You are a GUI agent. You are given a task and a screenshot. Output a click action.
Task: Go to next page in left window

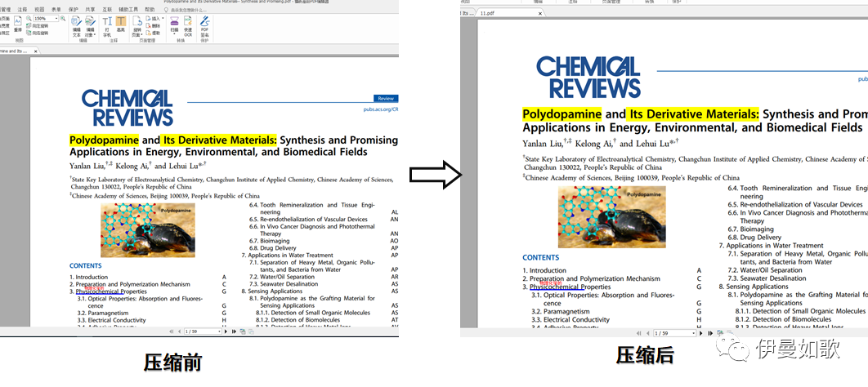[226, 331]
